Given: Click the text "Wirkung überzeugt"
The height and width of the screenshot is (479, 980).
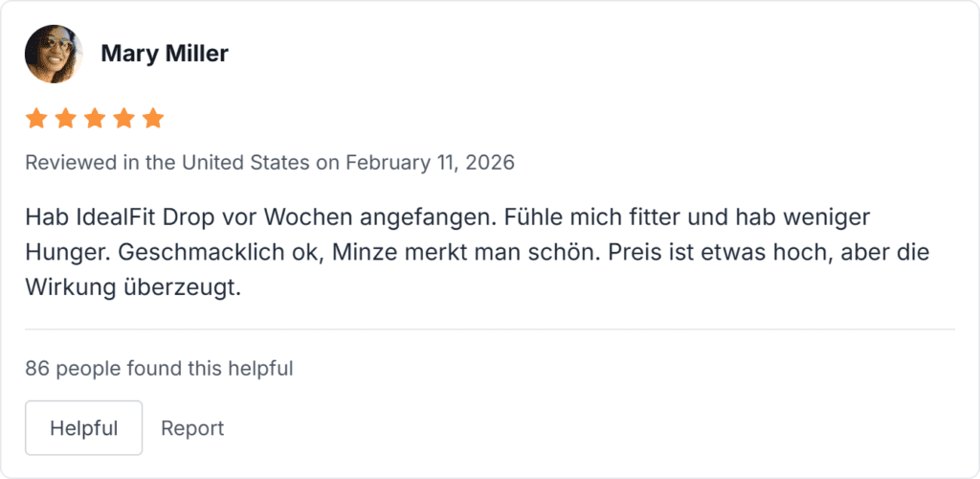Looking at the screenshot, I should click(x=130, y=287).
